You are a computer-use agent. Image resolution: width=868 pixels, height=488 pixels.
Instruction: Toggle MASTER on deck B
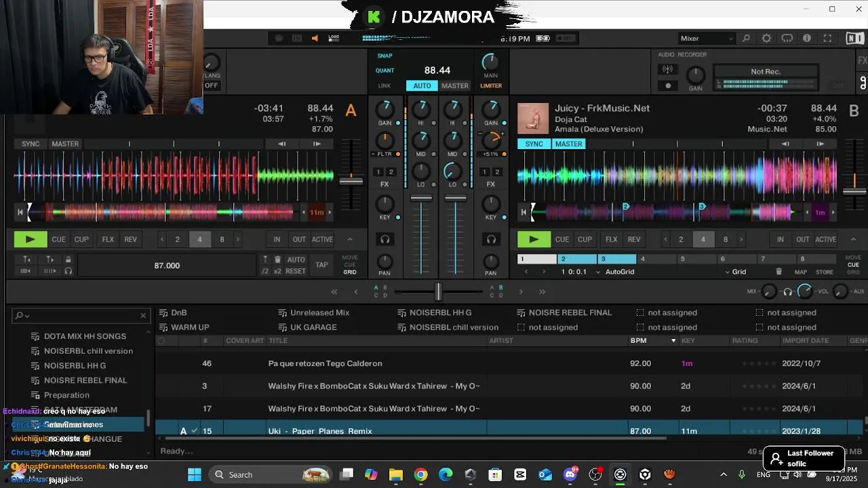point(568,144)
